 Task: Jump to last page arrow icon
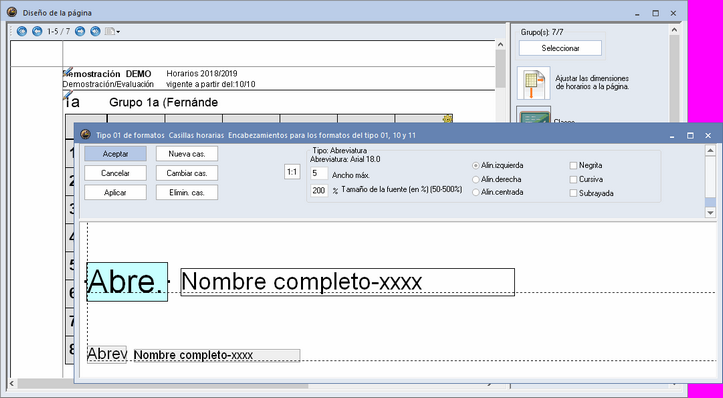(95, 31)
